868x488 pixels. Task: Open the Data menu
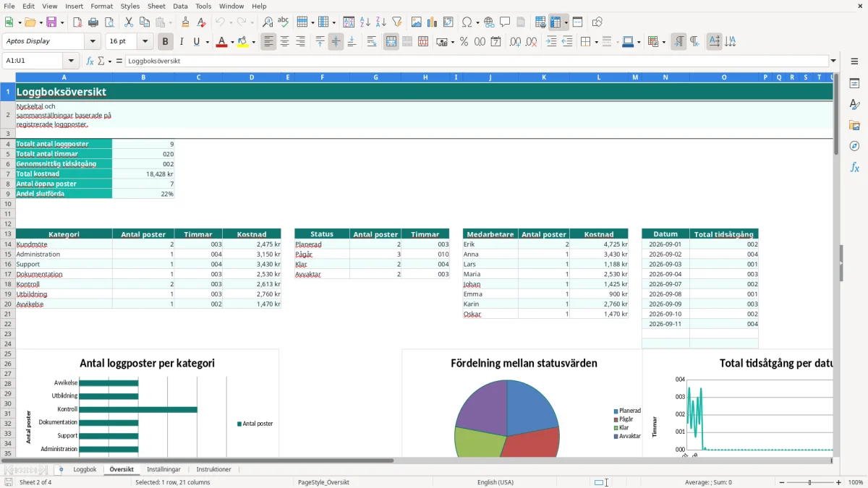(x=180, y=6)
